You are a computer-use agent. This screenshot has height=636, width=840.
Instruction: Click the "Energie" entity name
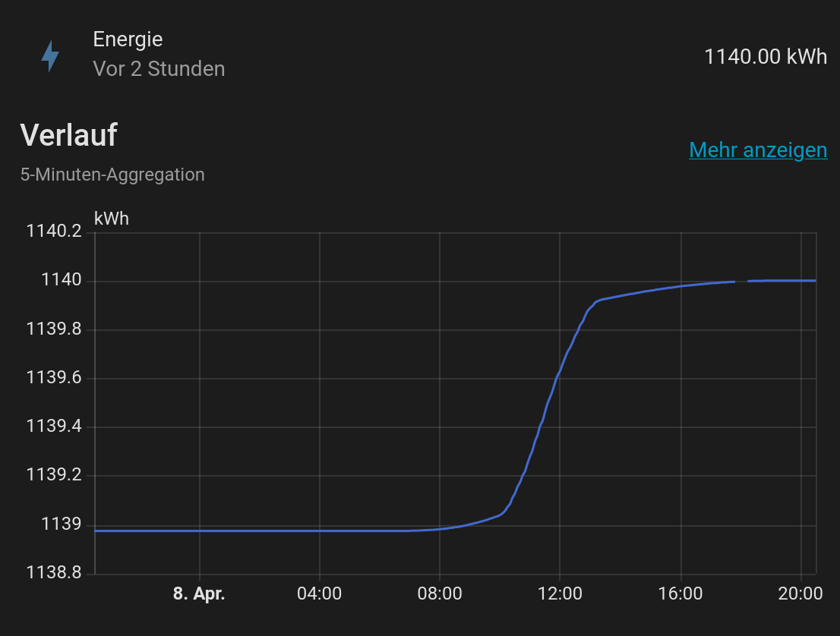click(128, 39)
